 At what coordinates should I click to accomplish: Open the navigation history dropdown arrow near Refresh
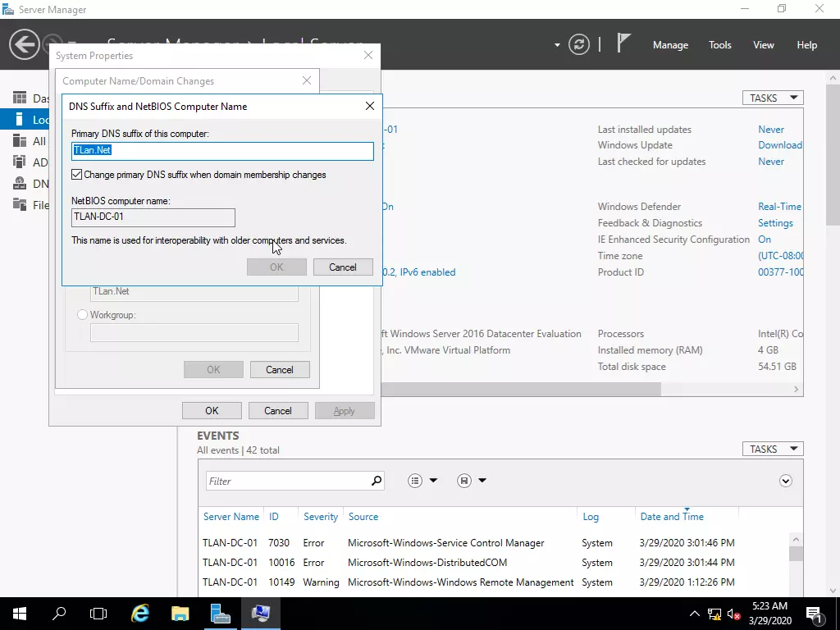pyautogui.click(x=557, y=45)
